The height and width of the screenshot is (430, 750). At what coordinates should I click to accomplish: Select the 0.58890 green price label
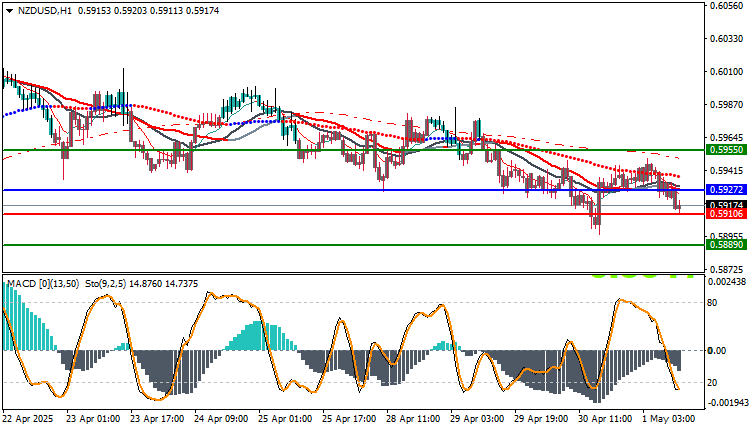[x=726, y=245]
